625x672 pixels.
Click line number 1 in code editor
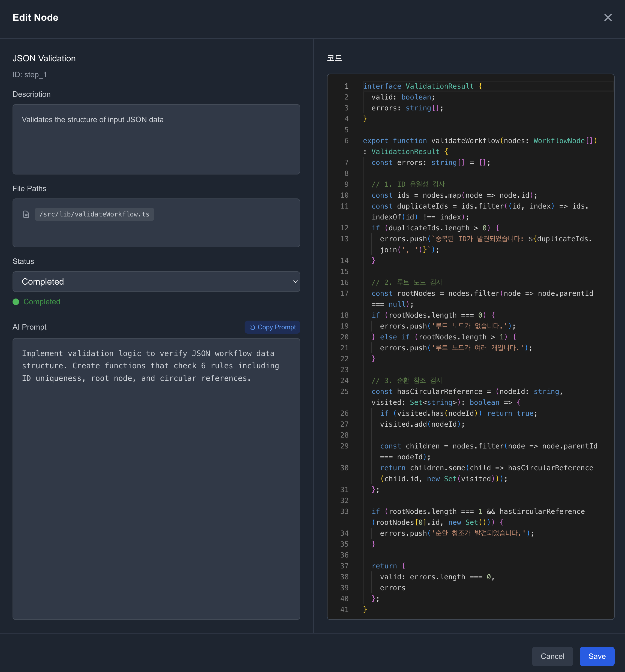pyautogui.click(x=346, y=86)
